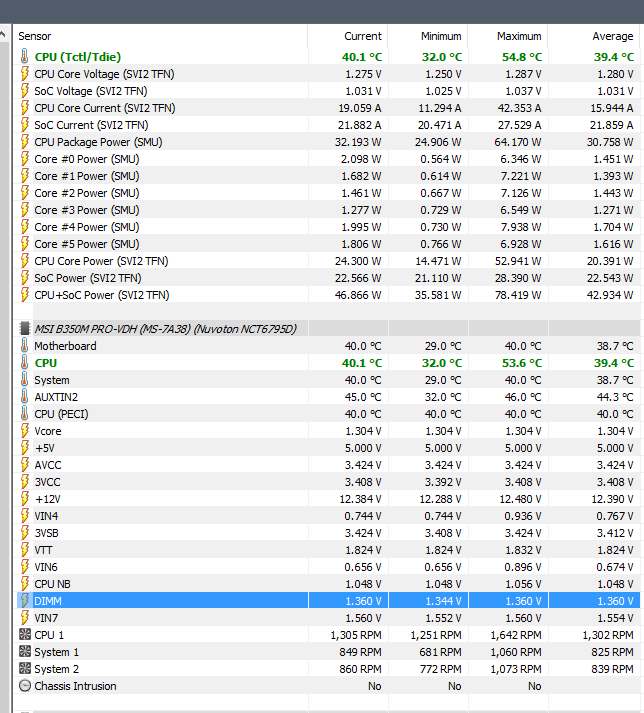Select the VIN4 sensor row
Viewport: 644px width, 713px height.
click(x=328, y=516)
